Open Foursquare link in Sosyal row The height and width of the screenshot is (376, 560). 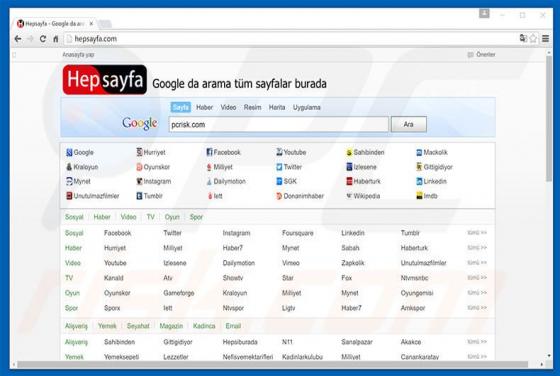(298, 233)
